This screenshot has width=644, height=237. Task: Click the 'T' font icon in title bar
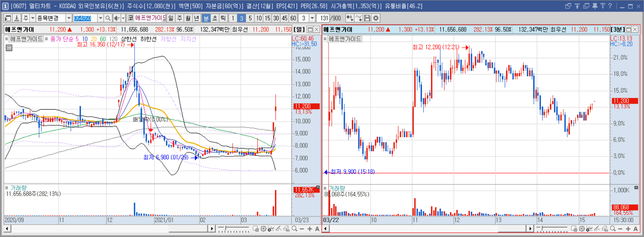pyautogui.click(x=603, y=6)
